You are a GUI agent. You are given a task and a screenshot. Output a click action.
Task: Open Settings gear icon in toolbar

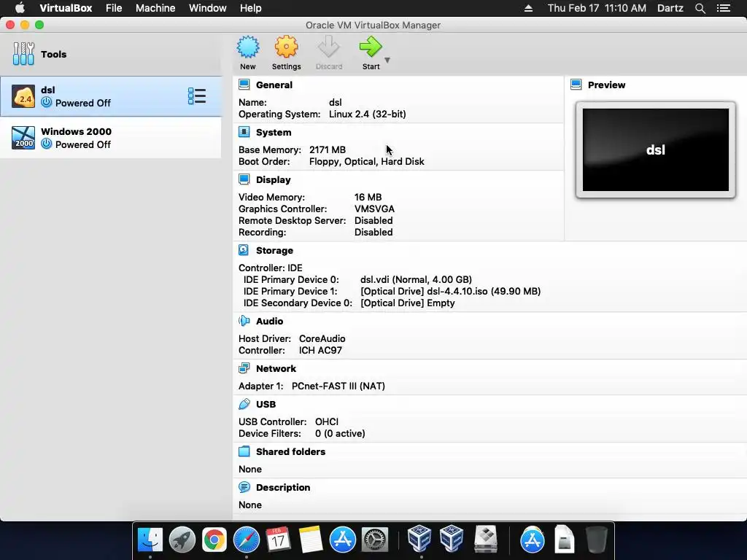(x=286, y=47)
